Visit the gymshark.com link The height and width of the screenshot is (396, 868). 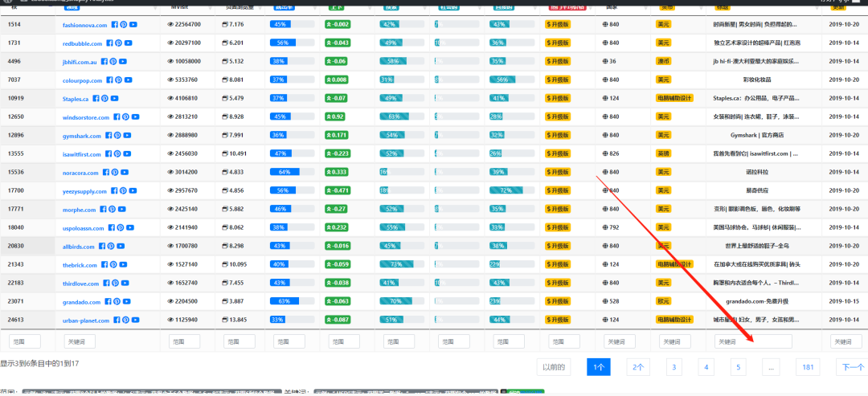[x=82, y=136]
